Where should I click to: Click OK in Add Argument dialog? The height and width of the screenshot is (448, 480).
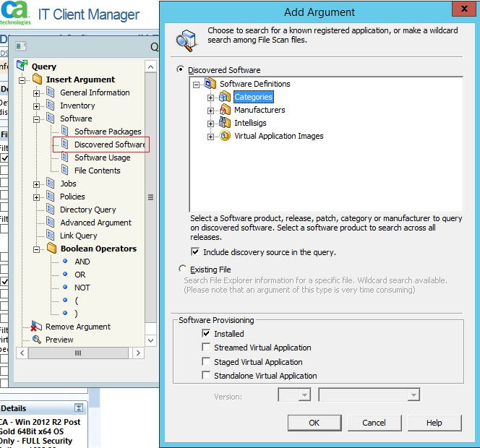point(314,423)
